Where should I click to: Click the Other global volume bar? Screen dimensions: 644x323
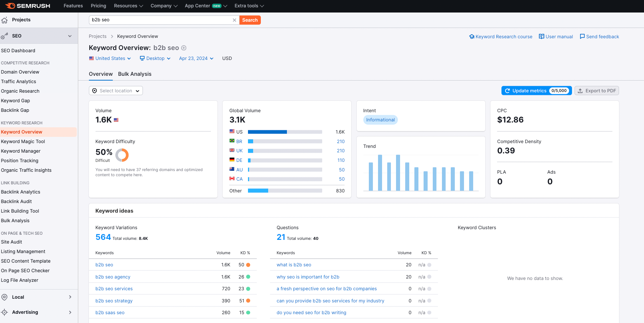coord(285,191)
